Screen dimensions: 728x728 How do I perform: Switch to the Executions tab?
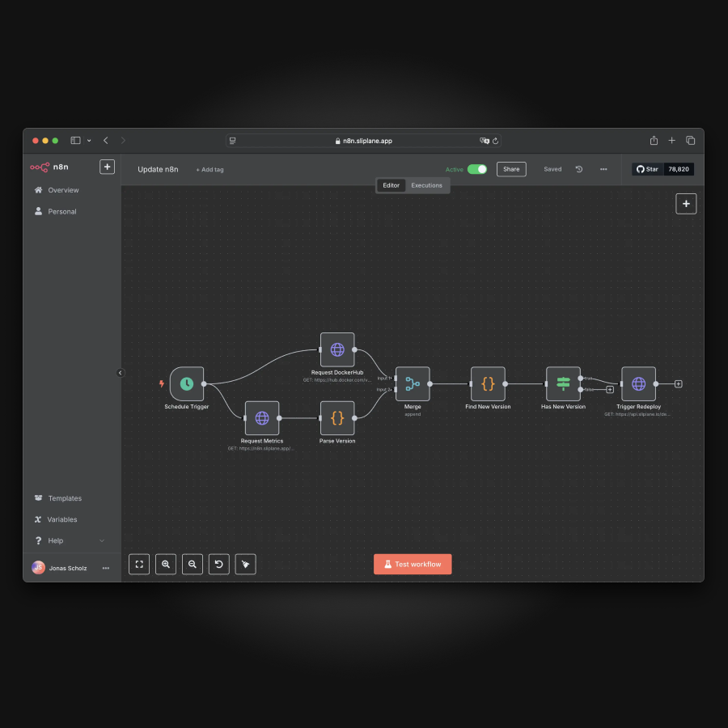(427, 185)
